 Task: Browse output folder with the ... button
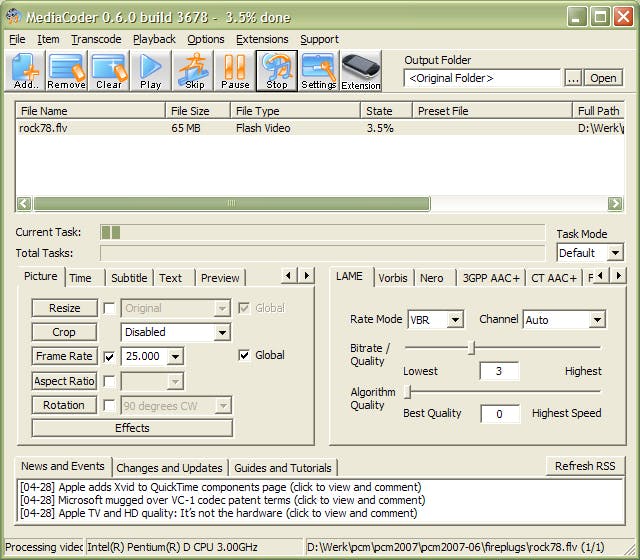pyautogui.click(x=573, y=78)
